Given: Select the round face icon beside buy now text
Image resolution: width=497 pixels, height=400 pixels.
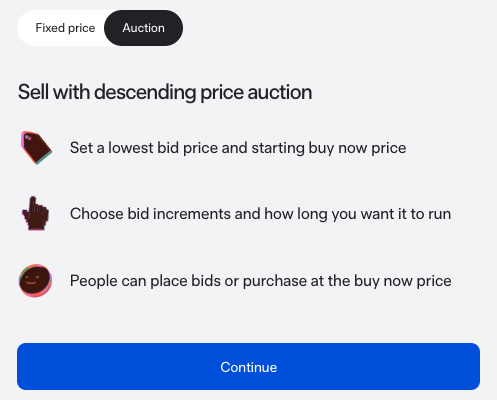Looking at the screenshot, I should 35,281.
